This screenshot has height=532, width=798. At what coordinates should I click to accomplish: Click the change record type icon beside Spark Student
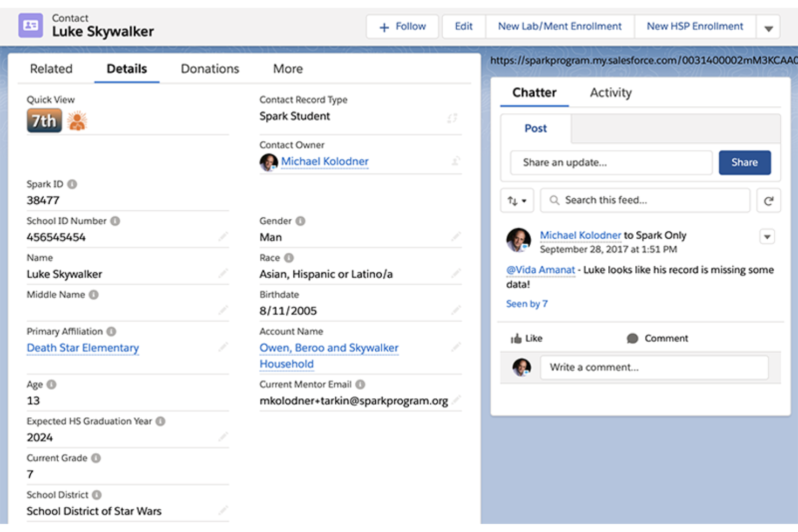(452, 118)
